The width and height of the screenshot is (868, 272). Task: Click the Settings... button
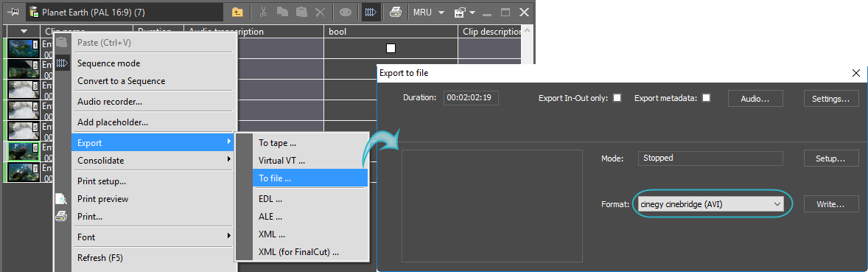coord(831,99)
